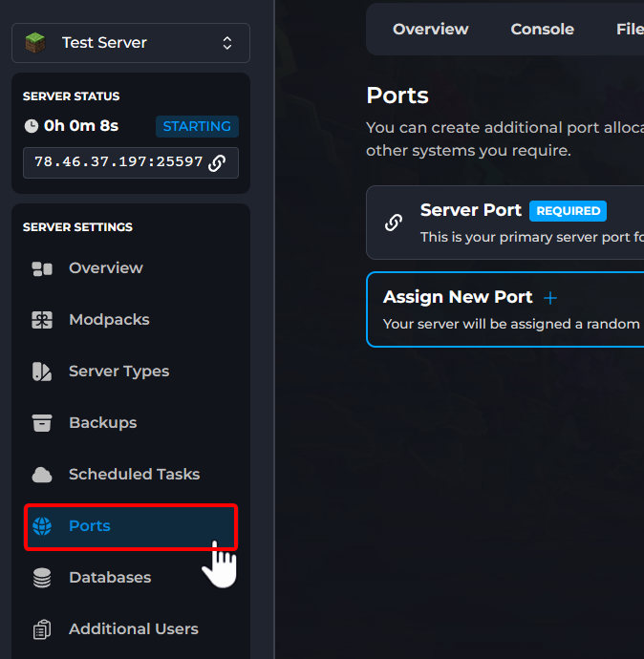The height and width of the screenshot is (659, 644).
Task: Select the 78.46.37.197:25597 address field
Action: 131,162
